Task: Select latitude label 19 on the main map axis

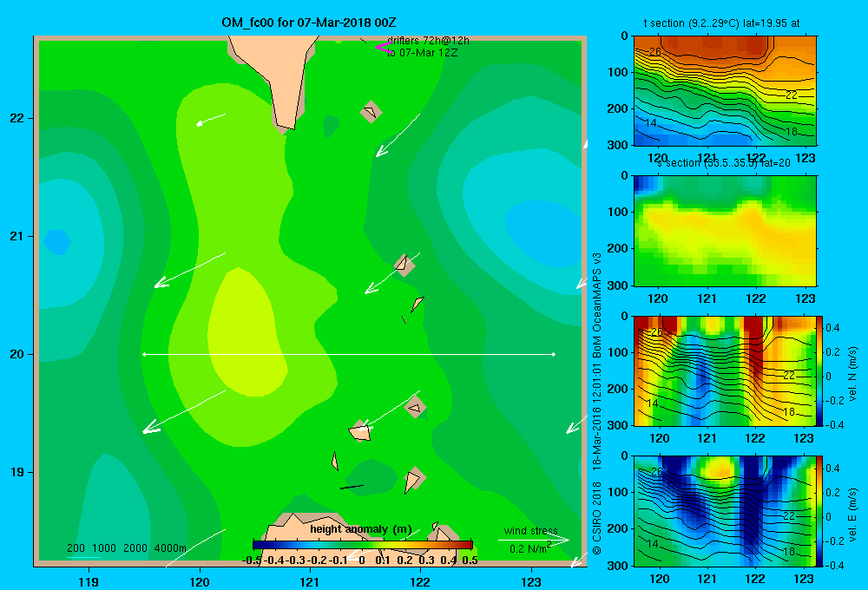Action: [17, 472]
